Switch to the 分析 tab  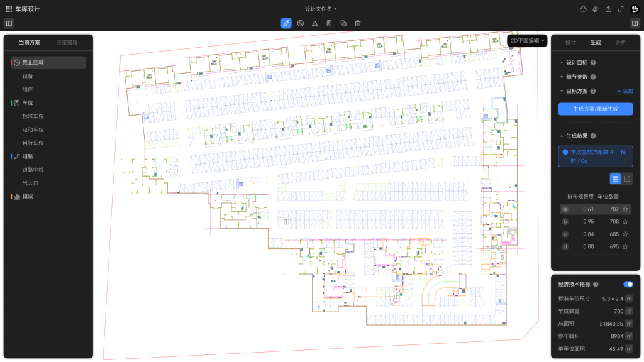620,43
